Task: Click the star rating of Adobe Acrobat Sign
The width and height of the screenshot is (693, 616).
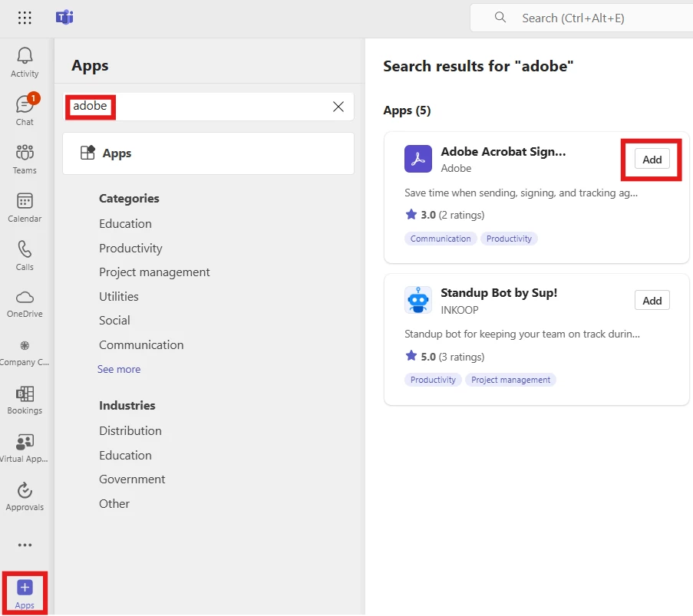Action: [444, 215]
